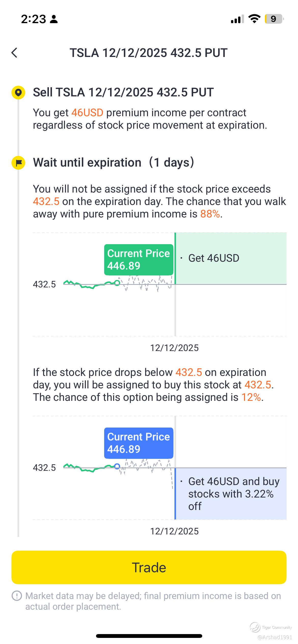This screenshot has width=298, height=644.
Task: Tap the info icon beside market data disclaimer
Action: (17, 596)
